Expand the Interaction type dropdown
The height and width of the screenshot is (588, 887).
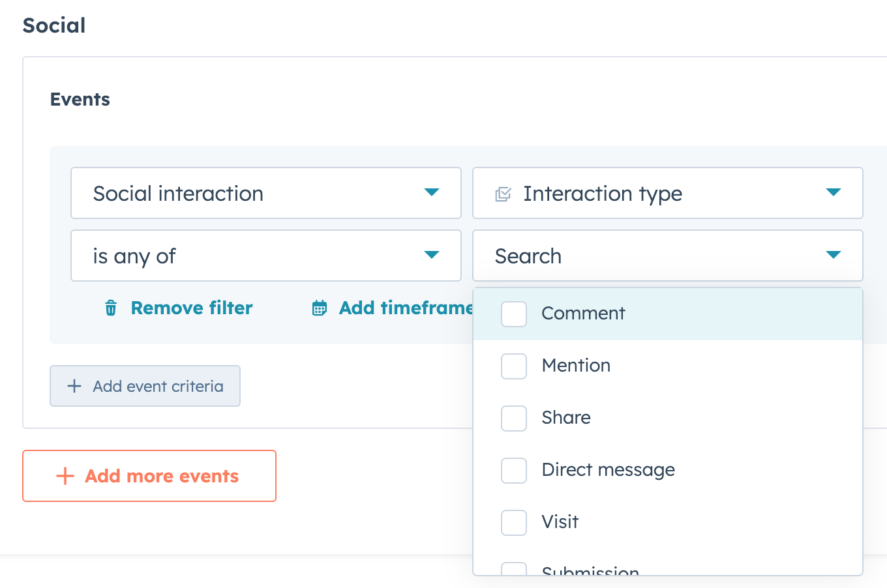pyautogui.click(x=667, y=193)
